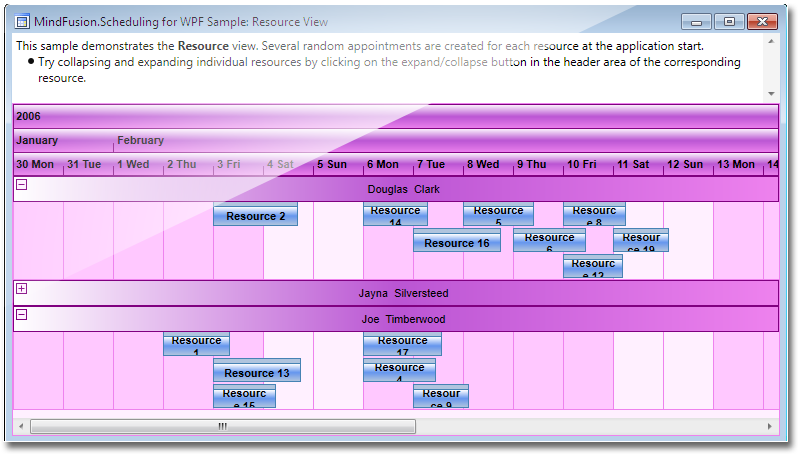Click the 2006 year header
This screenshot has width=805, height=459.
28,116
